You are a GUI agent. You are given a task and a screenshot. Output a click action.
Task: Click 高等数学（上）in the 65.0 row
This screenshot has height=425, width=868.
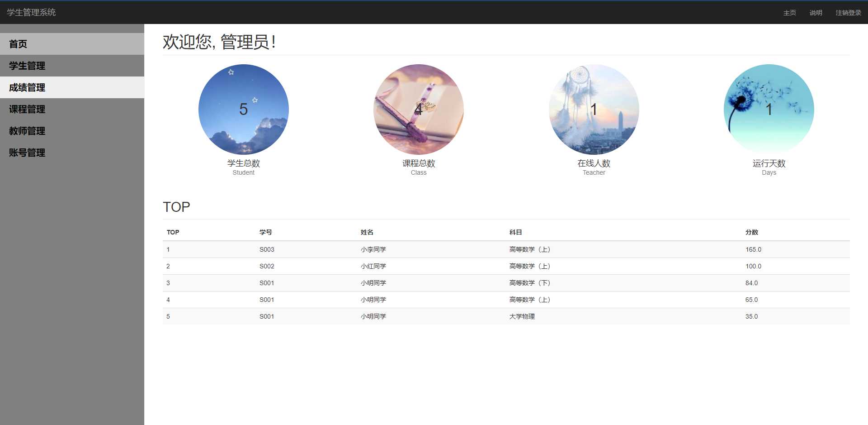pos(530,300)
